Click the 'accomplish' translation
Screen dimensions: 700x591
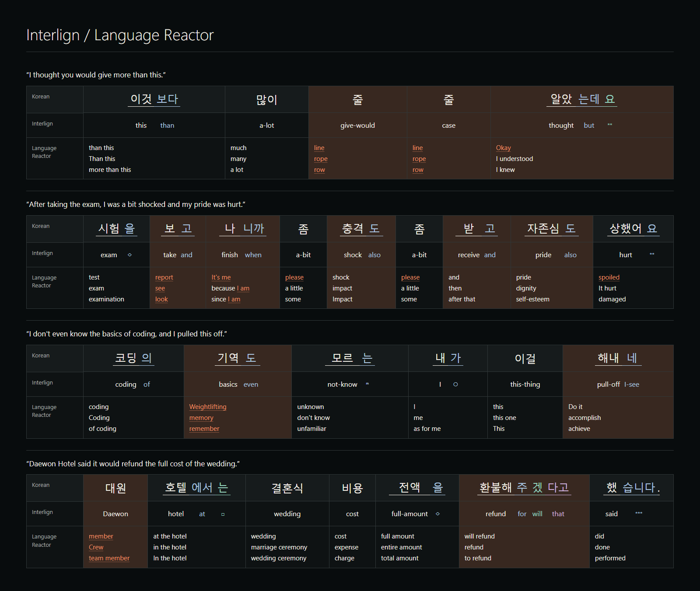click(584, 418)
